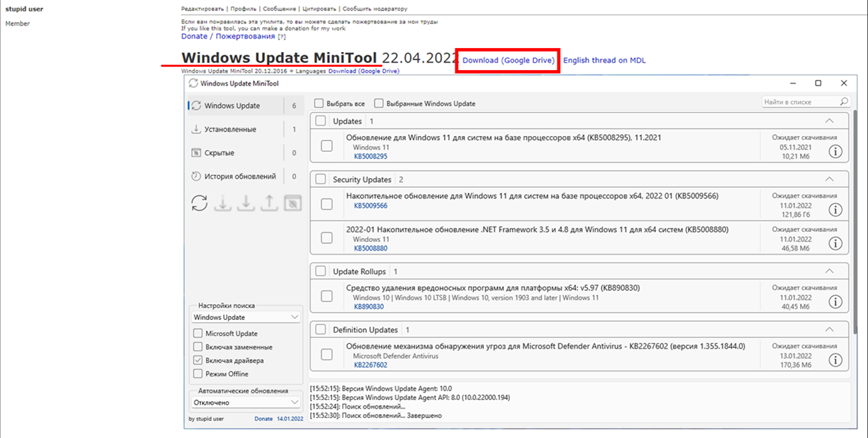Click the small Download (Google Drive) link

(x=363, y=71)
